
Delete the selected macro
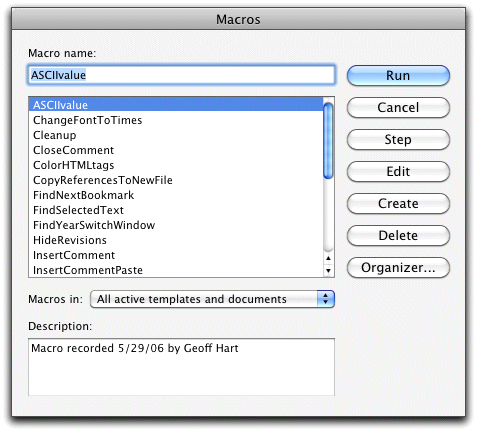click(x=398, y=236)
